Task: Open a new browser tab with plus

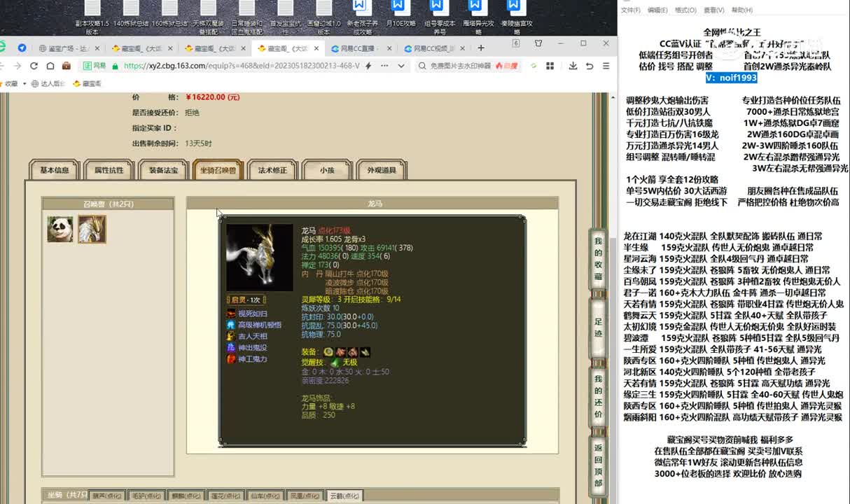Action: coord(481,48)
